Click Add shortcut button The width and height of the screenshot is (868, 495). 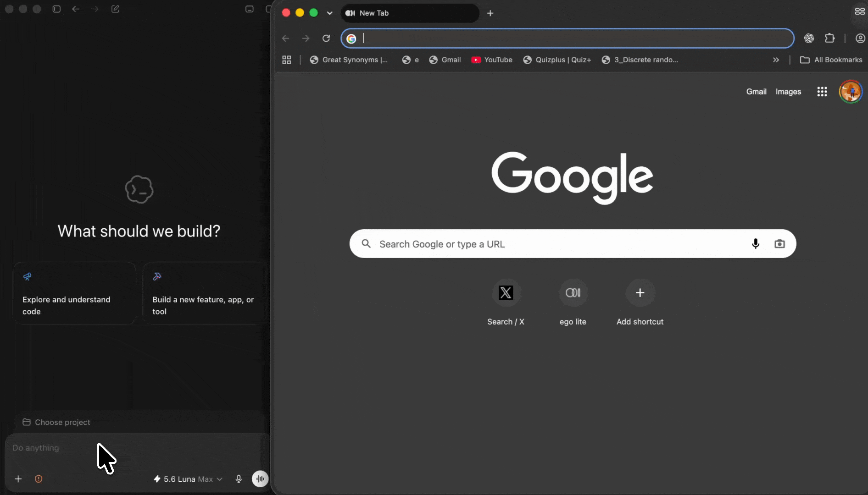click(640, 302)
